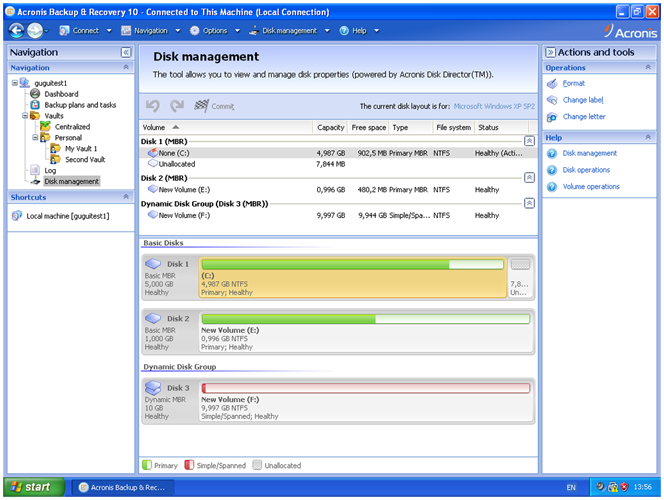The height and width of the screenshot is (500, 664).
Task: Collapse the Help section chevron
Action: pos(648,137)
